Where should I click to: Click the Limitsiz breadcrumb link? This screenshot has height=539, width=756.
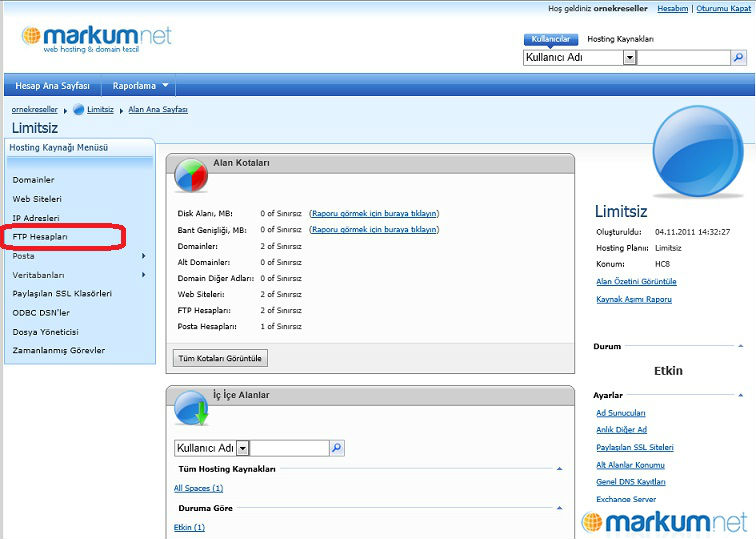click(100, 109)
